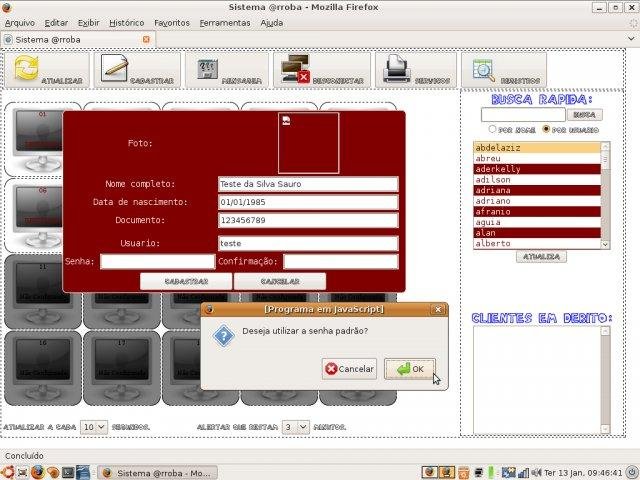This screenshot has height=480, width=640.
Task: Click OK in the JavaScript dialog
Action: (x=410, y=369)
